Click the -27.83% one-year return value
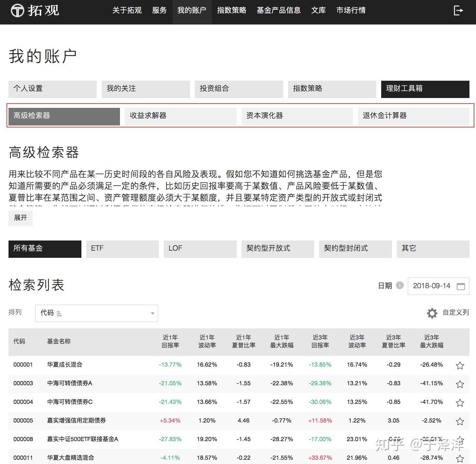This screenshot has width=476, height=464. (x=170, y=439)
